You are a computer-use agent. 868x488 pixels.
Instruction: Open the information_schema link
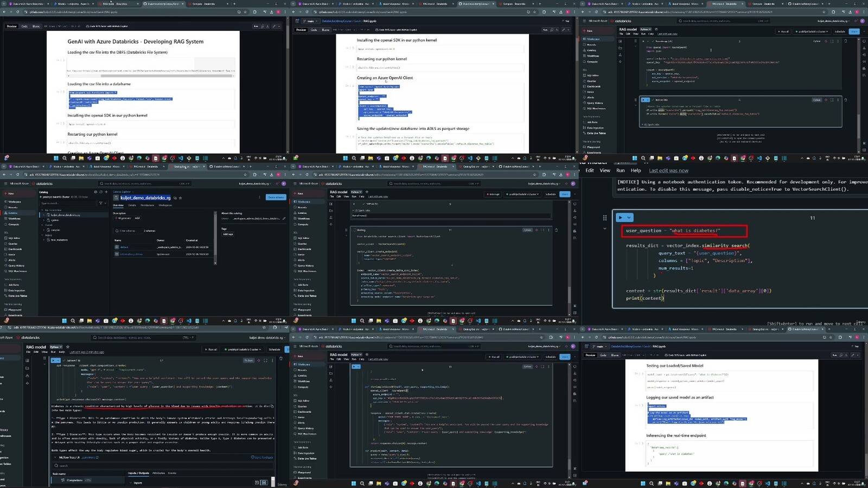coord(131,254)
